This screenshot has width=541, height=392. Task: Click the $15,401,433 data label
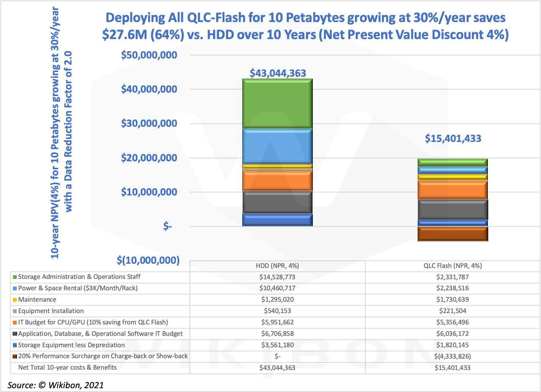click(x=453, y=139)
